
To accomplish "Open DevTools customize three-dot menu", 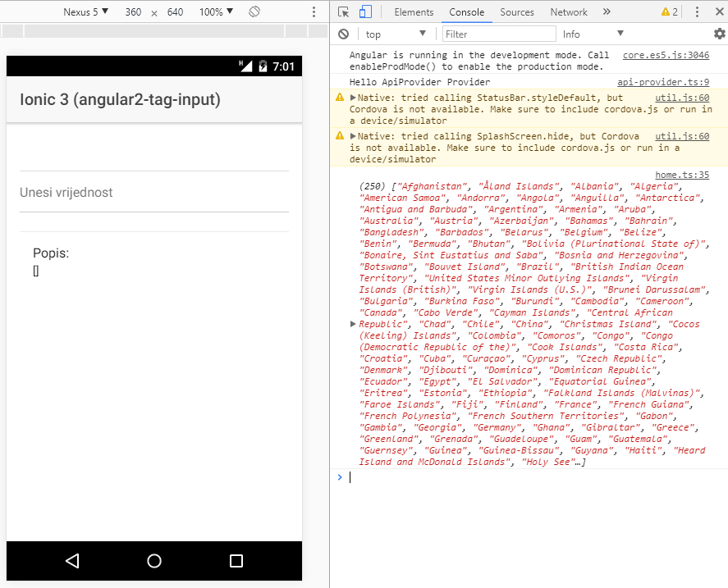I will click(x=696, y=12).
